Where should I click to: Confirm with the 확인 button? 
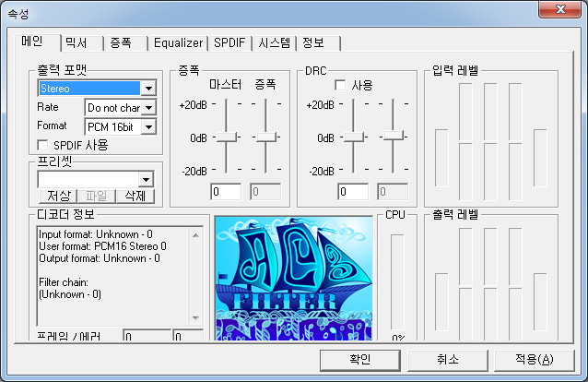click(x=360, y=360)
